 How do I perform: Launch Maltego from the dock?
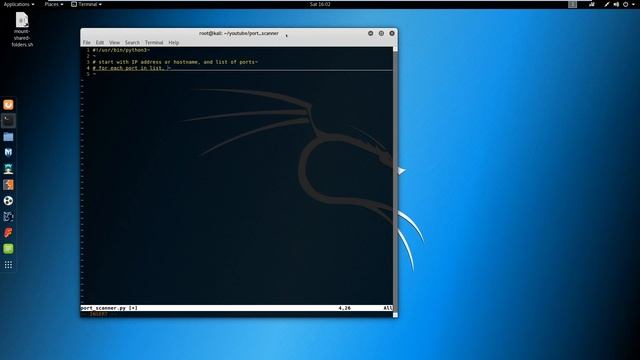coord(8,217)
